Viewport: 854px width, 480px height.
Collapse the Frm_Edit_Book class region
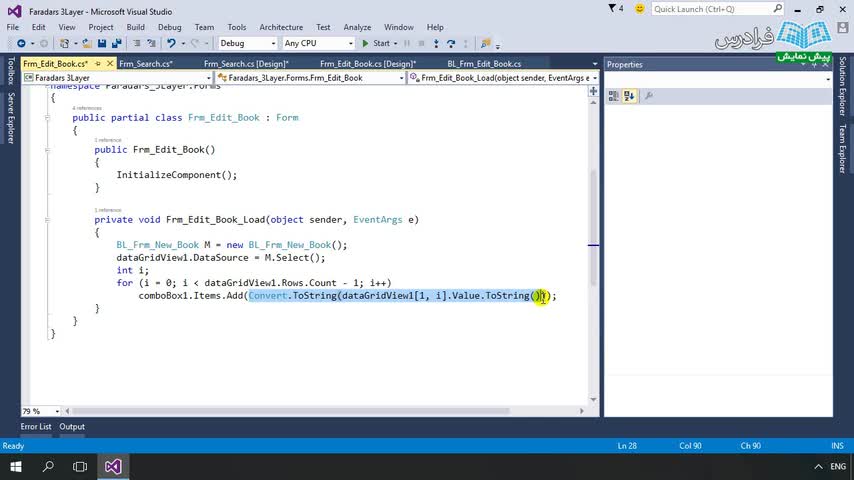[47, 118]
